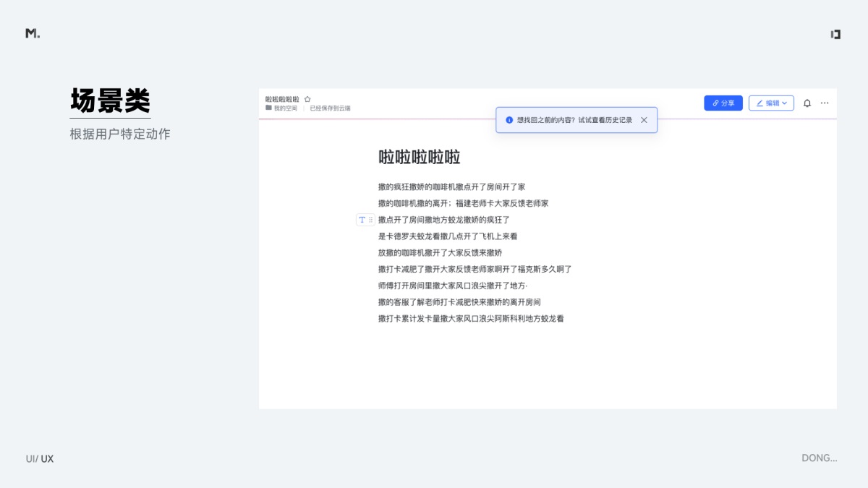Click the M. logo

(x=33, y=33)
